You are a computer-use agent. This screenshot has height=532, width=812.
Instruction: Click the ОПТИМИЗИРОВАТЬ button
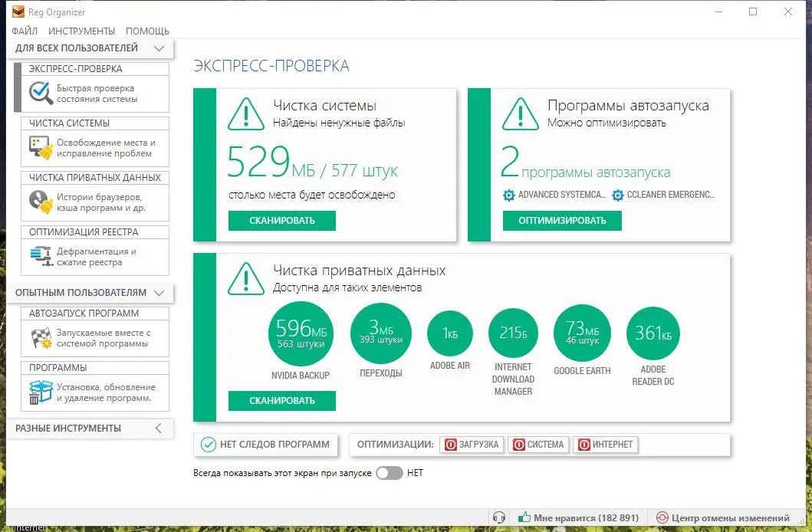[562, 221]
